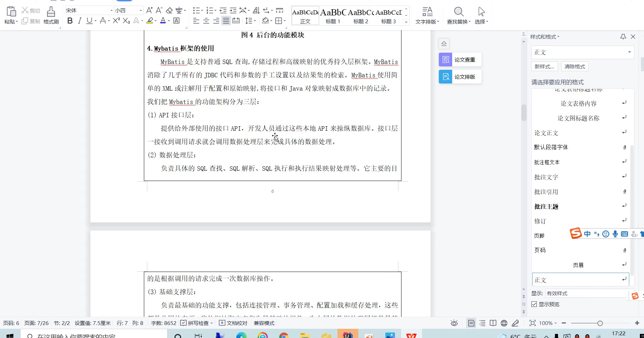Toggle italic formatting
This screenshot has height=338, width=644.
[79, 21]
